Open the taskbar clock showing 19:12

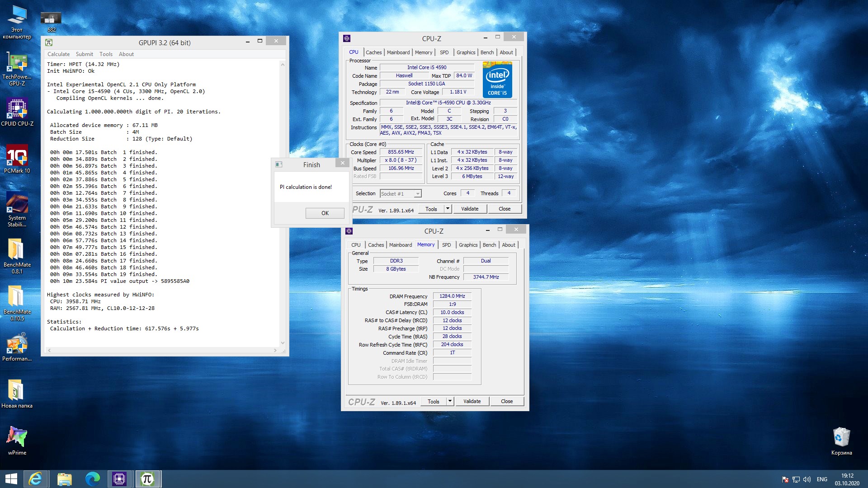point(847,479)
